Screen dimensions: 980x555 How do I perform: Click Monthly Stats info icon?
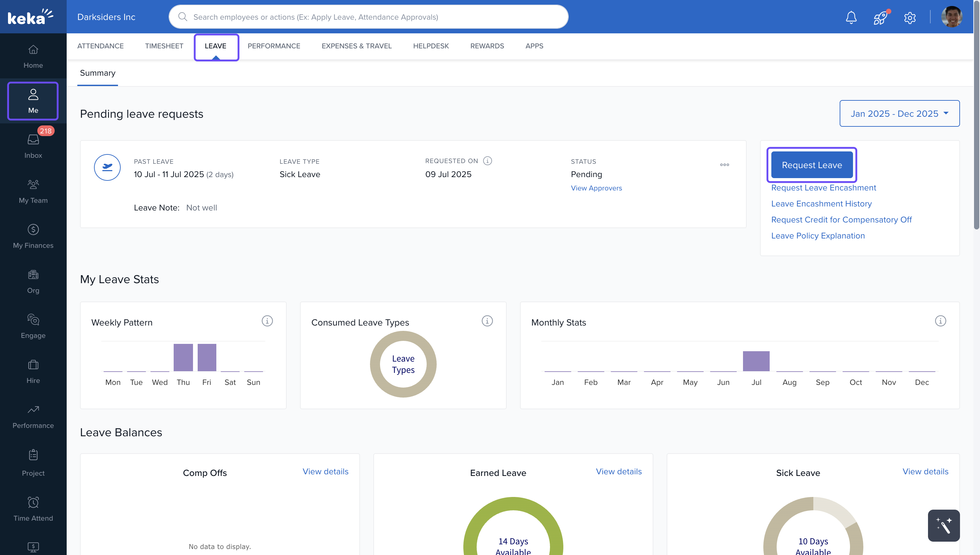[940, 321]
